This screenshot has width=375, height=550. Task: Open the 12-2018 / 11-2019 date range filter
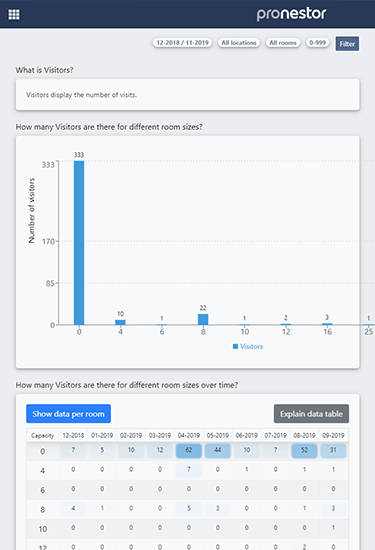(x=182, y=43)
